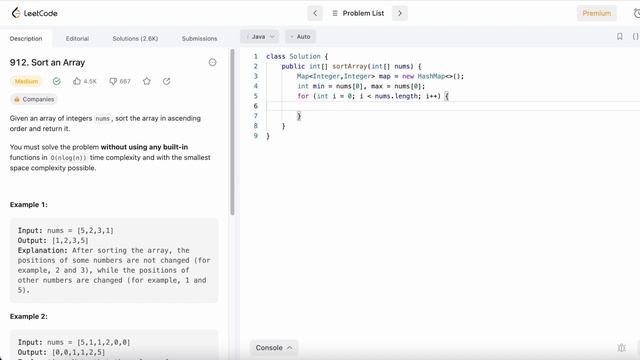This screenshot has height=360, width=640.
Task: Open the Submissions tab
Action: coord(199,38)
